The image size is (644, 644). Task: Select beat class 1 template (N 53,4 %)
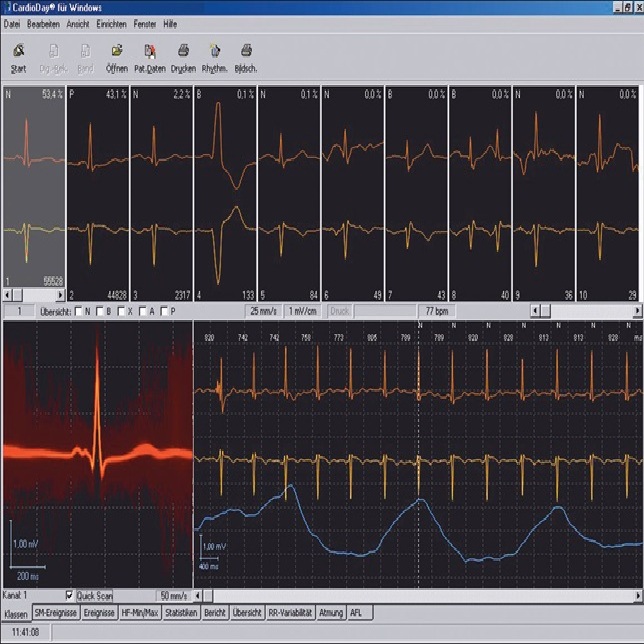(34, 187)
